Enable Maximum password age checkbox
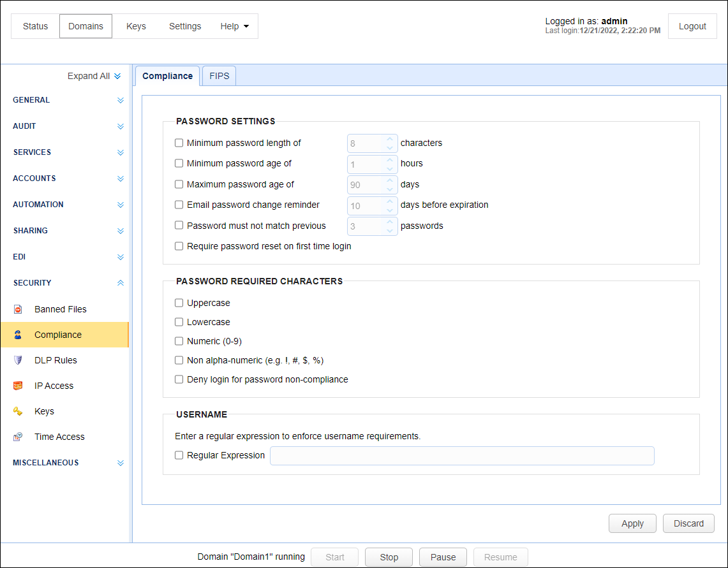Viewport: 728px width, 568px height. point(179,184)
